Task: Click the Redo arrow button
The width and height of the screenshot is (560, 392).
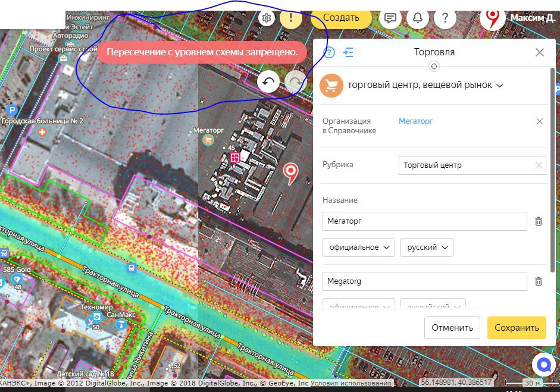Action: (x=295, y=81)
